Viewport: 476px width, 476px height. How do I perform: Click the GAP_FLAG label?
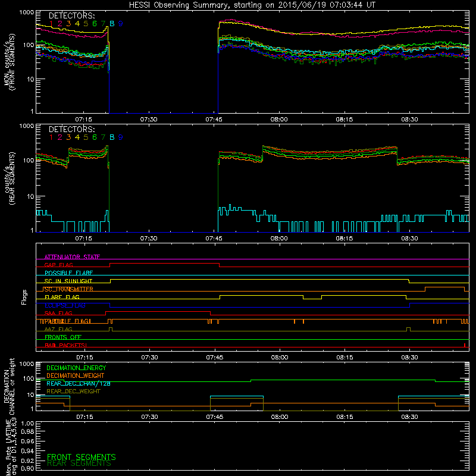point(58,265)
